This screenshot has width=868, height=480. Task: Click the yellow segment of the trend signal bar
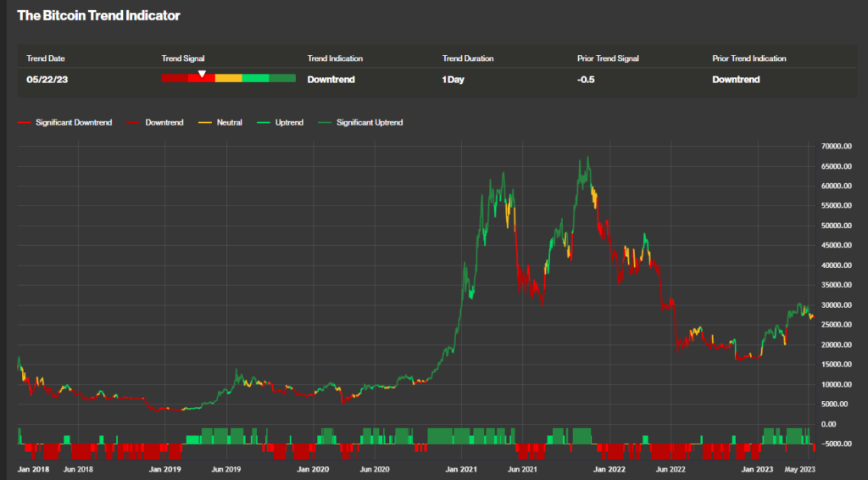228,79
